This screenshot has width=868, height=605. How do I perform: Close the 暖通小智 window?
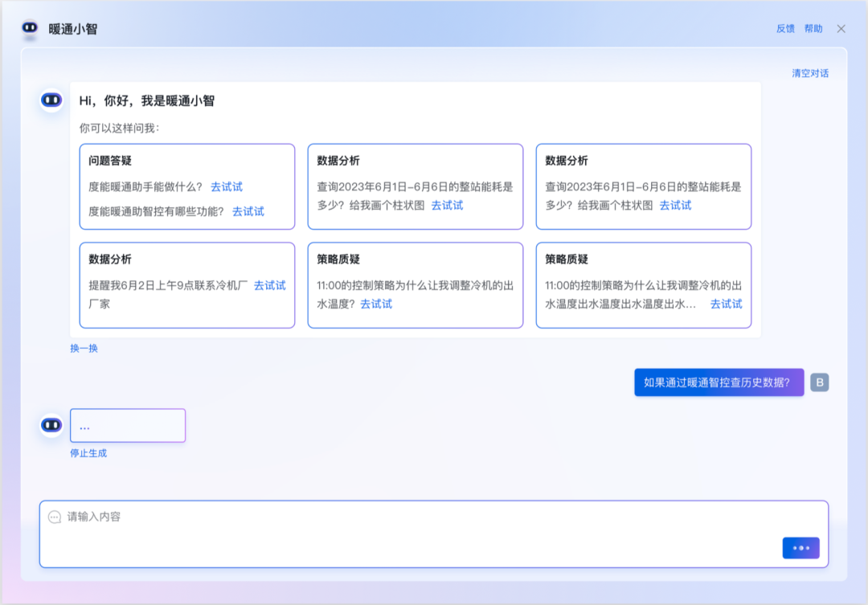[841, 29]
